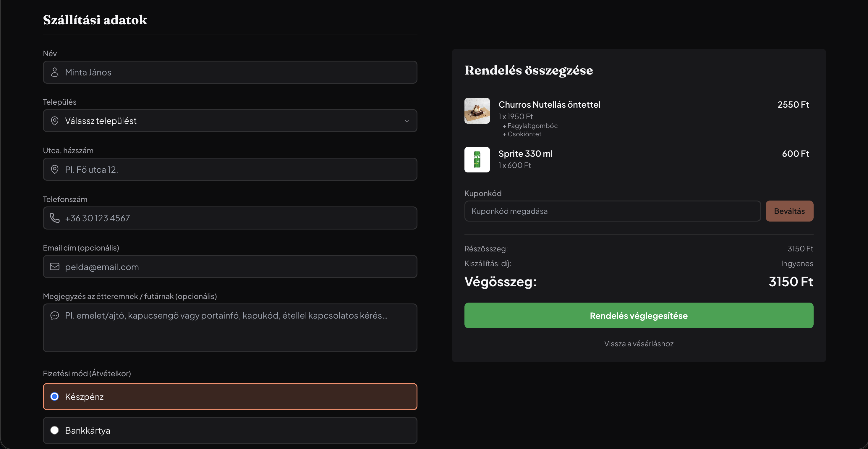Open the Sprite 330 ml can thumbnail

coord(477,160)
